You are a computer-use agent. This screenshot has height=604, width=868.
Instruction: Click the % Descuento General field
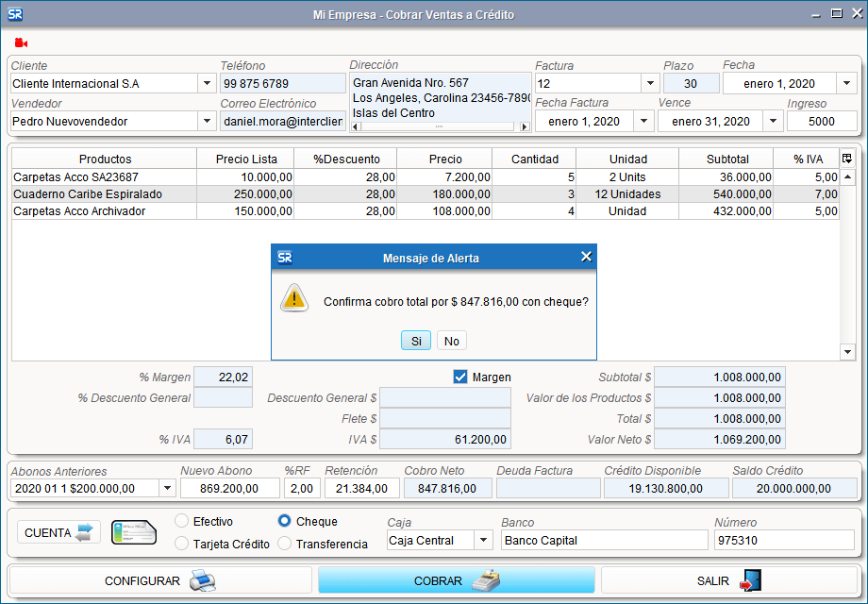point(223,397)
